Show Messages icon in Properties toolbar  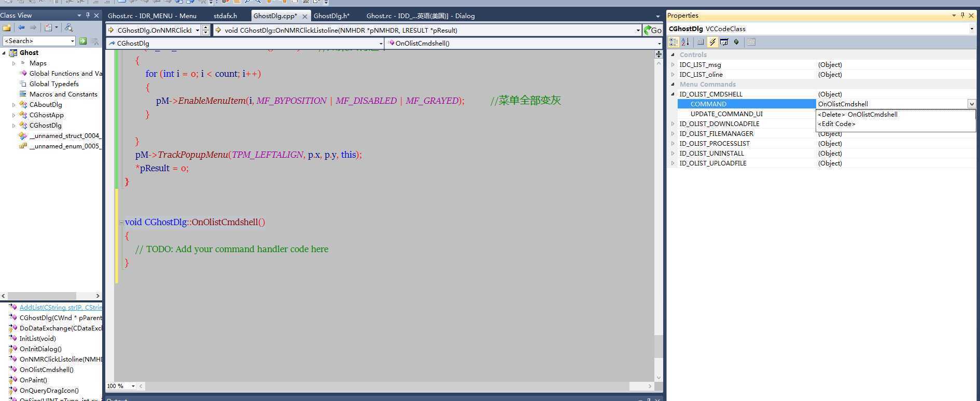pos(724,42)
